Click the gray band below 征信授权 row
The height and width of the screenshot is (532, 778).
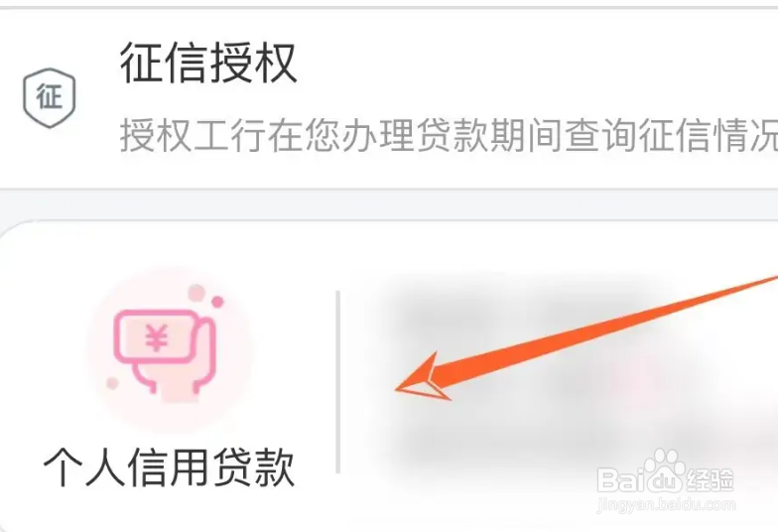(x=389, y=204)
